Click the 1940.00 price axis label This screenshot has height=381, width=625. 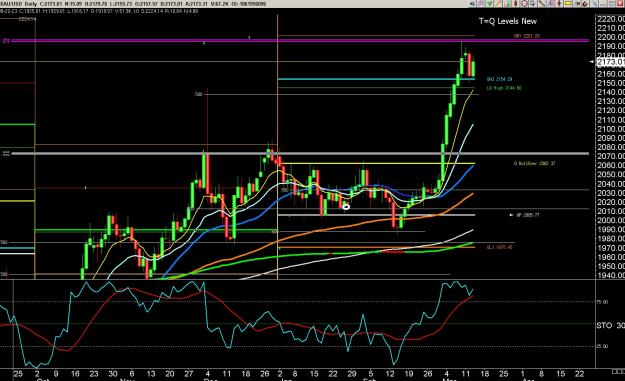point(611,275)
